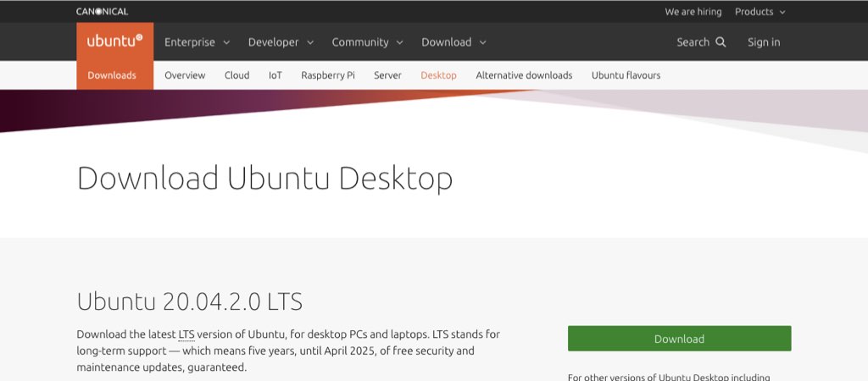Click Sign in
This screenshot has height=381, width=868.
tap(764, 42)
